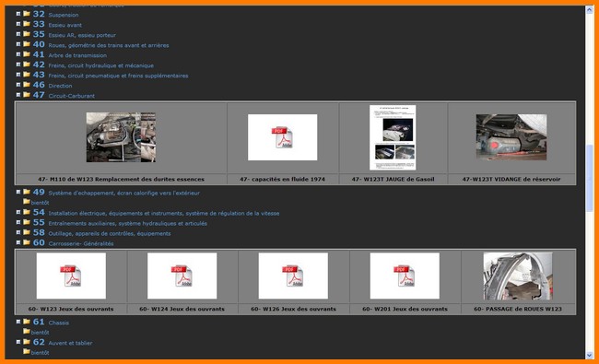Click caption 60- W201 Jeux des ouvrants
599x364 pixels.
pyautogui.click(x=405, y=309)
